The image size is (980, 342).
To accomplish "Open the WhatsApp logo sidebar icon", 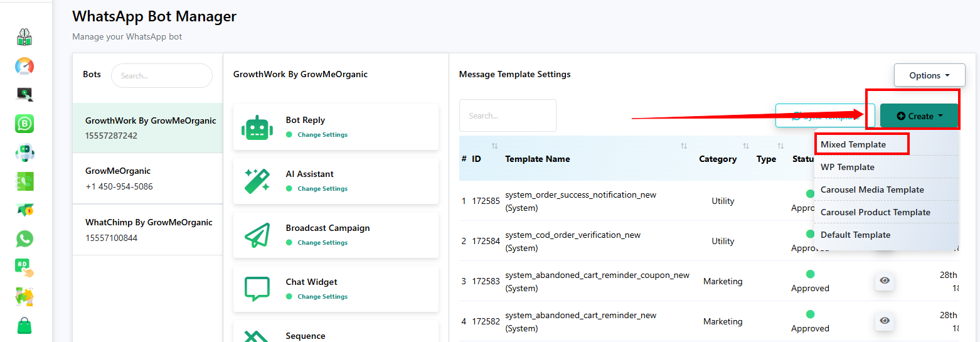I will click(x=24, y=239).
